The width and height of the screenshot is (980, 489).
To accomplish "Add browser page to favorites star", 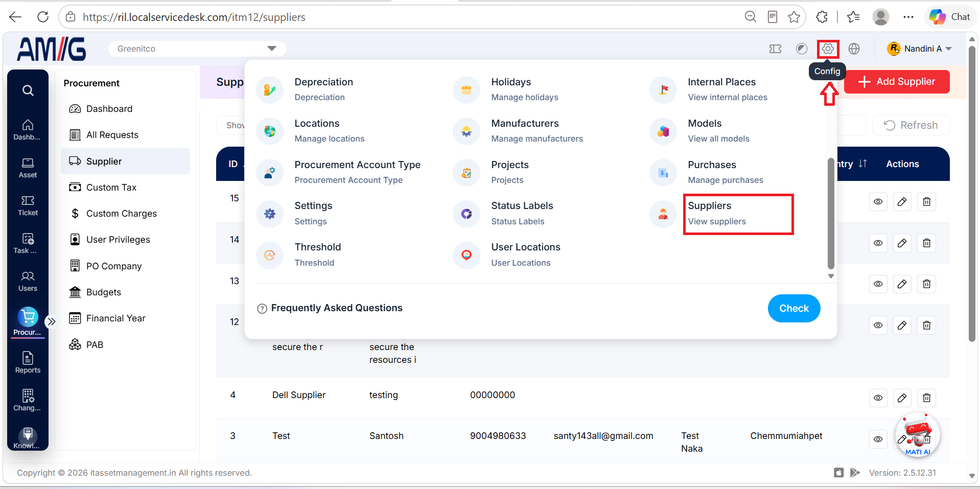I will [794, 17].
